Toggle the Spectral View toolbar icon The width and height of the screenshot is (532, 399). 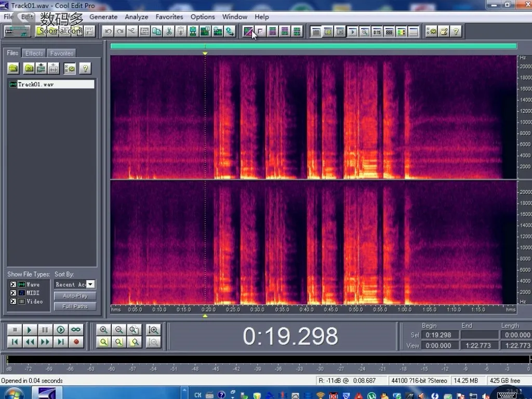tap(248, 32)
